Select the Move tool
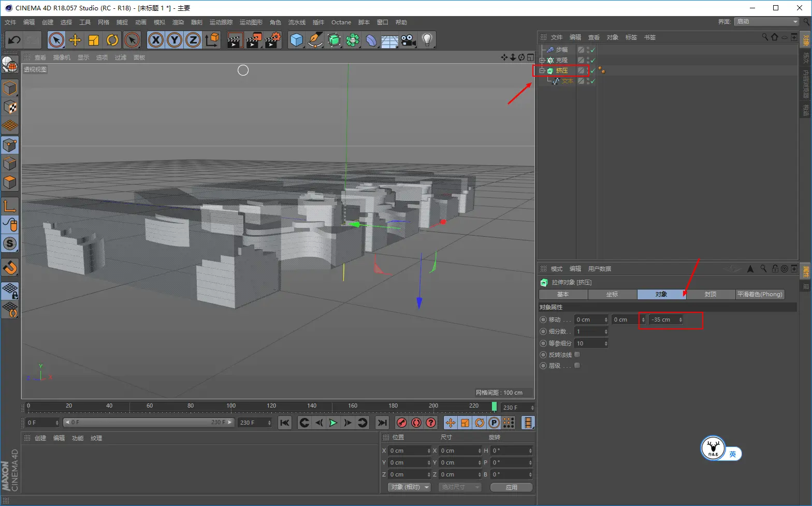812x506 pixels. click(x=75, y=40)
